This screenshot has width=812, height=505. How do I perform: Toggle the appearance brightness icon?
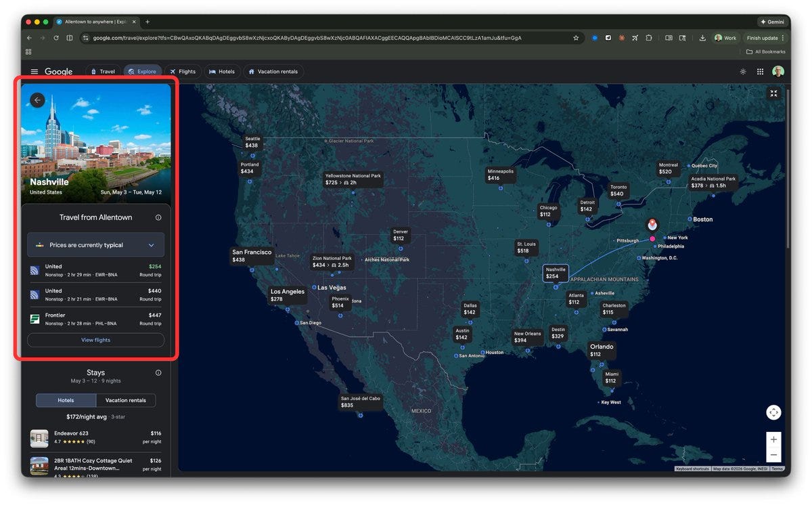(743, 72)
